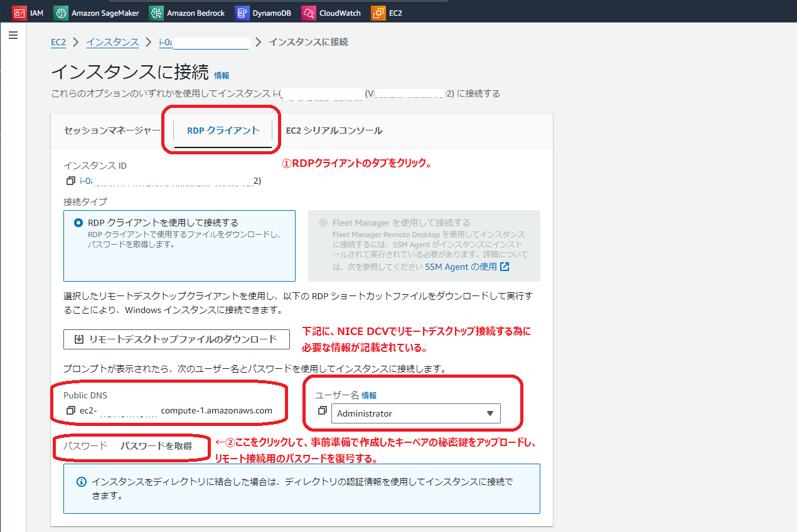The height and width of the screenshot is (532, 797).
Task: Click the external link icon beside SSM Agent
Action: click(x=505, y=267)
